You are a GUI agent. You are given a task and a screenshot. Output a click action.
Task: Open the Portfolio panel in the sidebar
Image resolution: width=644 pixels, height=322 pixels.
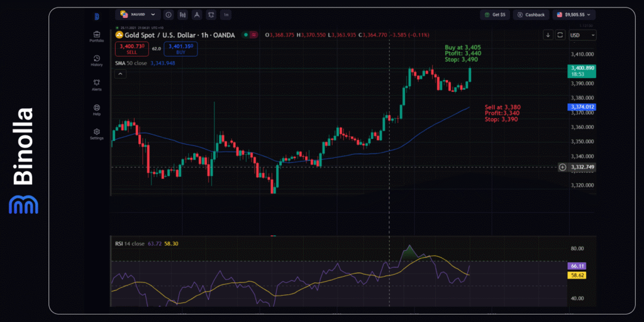click(x=96, y=36)
